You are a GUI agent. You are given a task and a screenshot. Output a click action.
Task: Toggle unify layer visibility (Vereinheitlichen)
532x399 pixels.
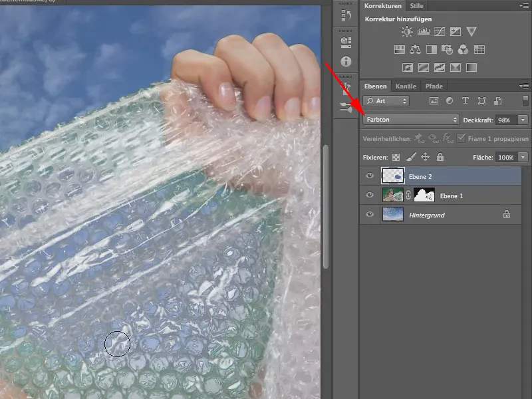pos(434,138)
